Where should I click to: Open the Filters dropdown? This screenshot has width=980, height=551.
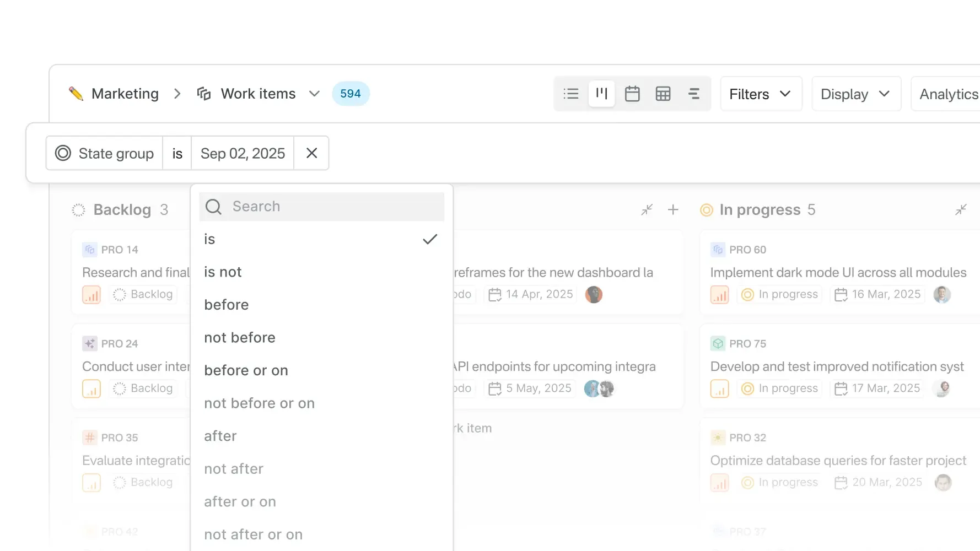tap(760, 94)
